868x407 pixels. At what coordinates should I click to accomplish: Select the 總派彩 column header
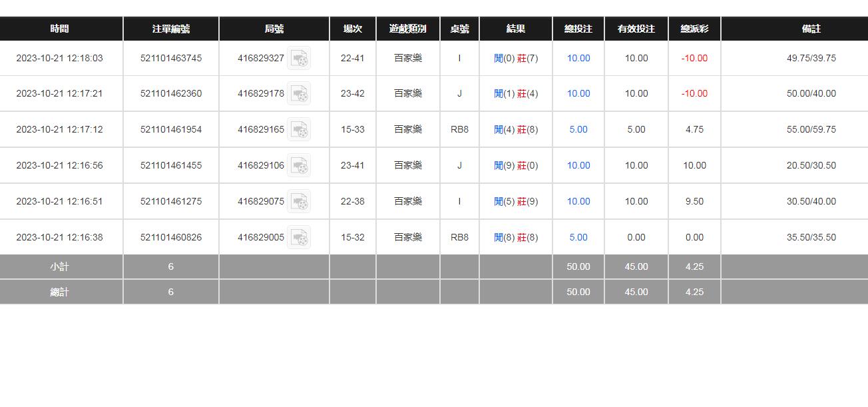[694, 29]
